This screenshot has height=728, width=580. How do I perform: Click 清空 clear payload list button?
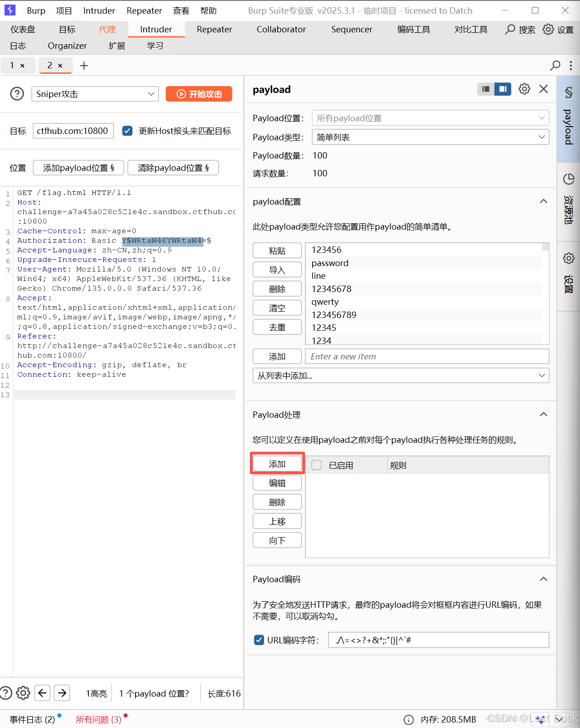277,308
